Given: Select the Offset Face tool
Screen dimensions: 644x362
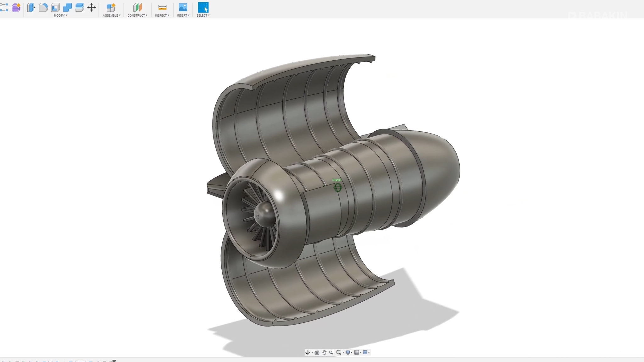Looking at the screenshot, I should 79,7.
